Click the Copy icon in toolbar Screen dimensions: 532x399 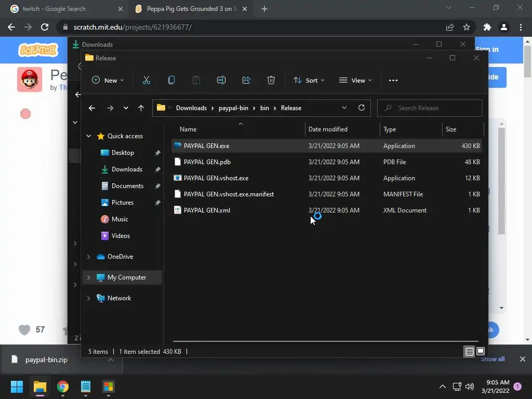[171, 80]
